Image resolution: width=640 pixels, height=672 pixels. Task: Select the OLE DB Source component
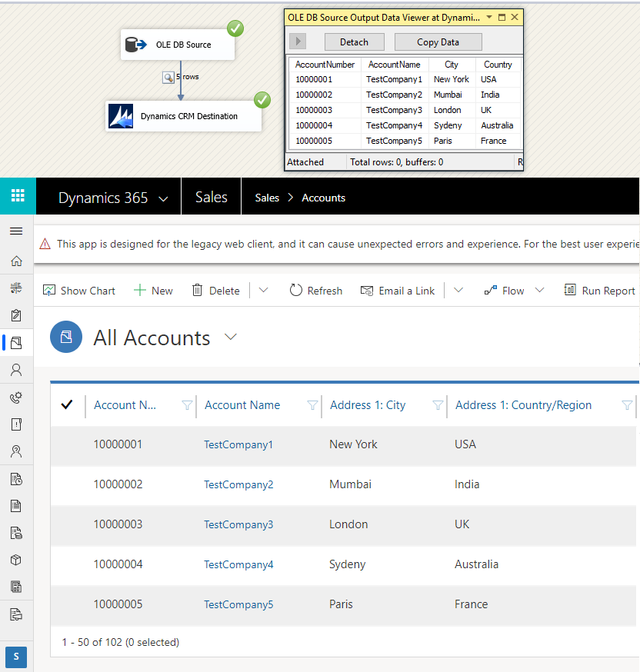[178, 45]
